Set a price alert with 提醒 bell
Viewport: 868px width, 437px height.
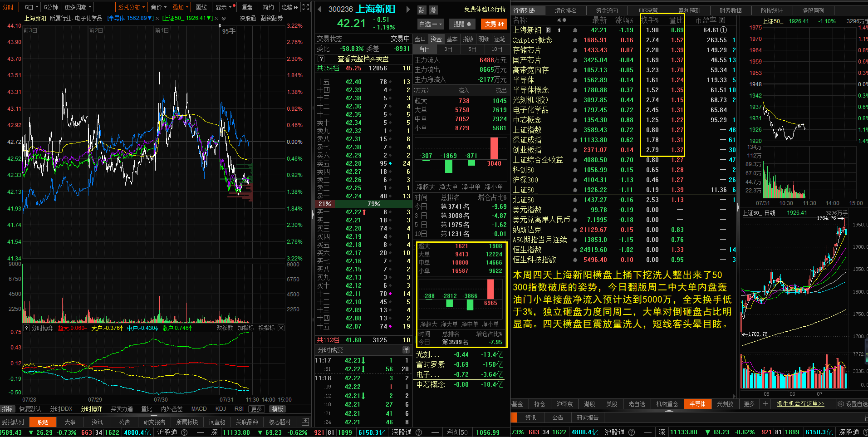click(462, 24)
